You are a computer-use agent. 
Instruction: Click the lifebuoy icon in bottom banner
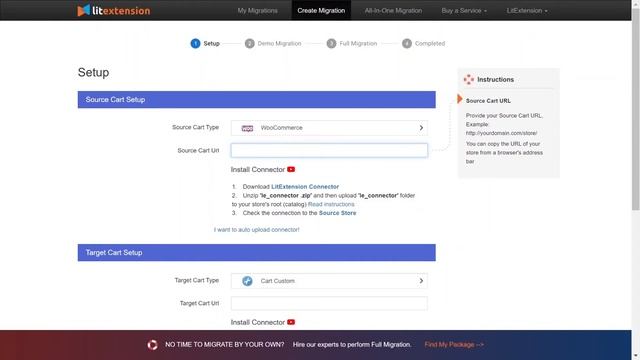(153, 345)
